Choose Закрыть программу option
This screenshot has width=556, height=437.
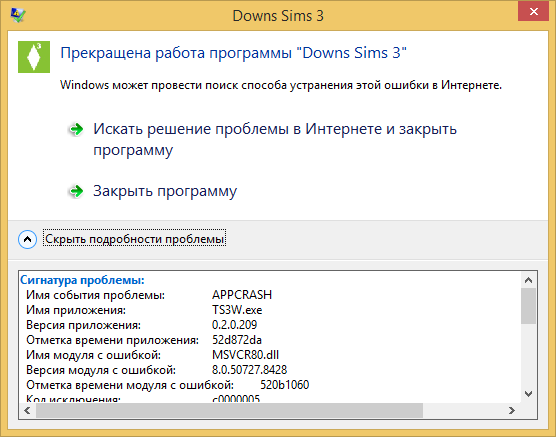point(165,191)
